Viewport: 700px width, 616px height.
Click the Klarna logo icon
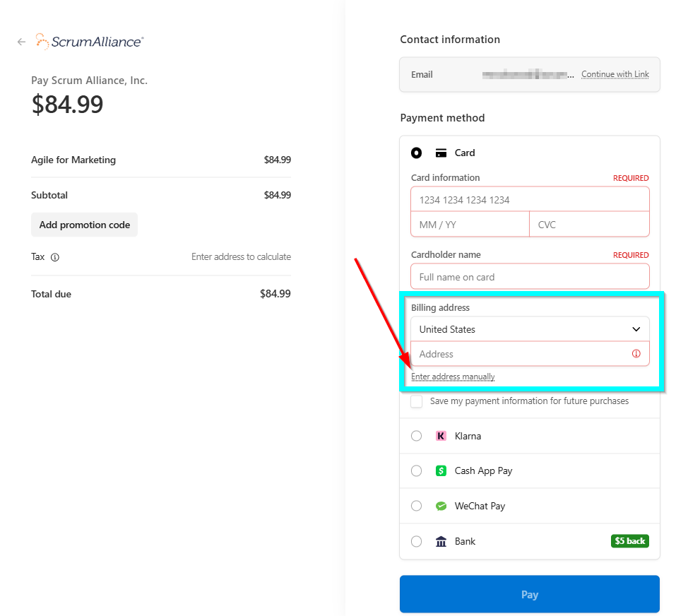(x=441, y=436)
